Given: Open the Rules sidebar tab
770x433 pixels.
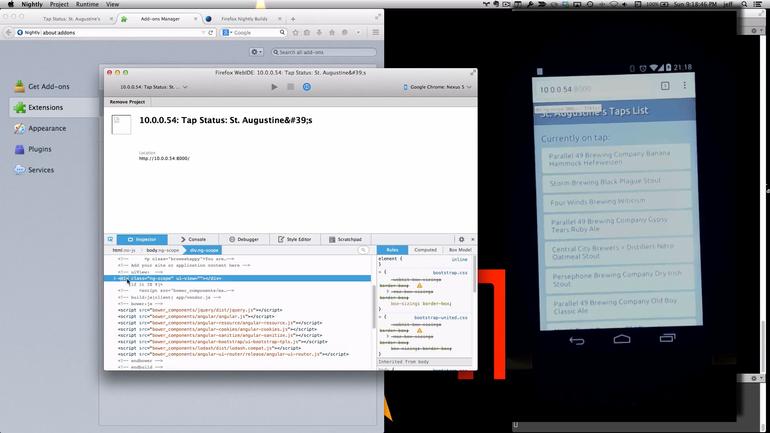Looking at the screenshot, I should point(392,250).
